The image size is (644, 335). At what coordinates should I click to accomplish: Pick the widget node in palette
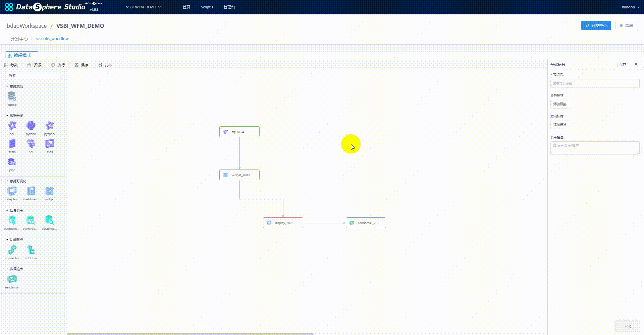(50, 191)
